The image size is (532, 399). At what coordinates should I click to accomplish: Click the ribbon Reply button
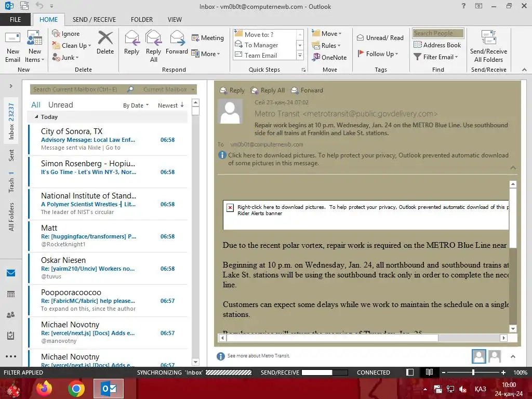(131, 43)
